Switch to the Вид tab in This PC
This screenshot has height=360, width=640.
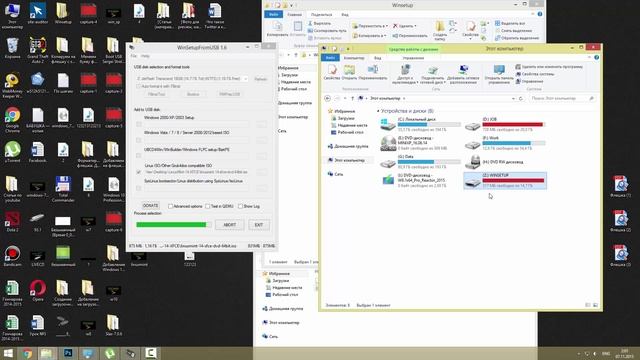[378, 58]
